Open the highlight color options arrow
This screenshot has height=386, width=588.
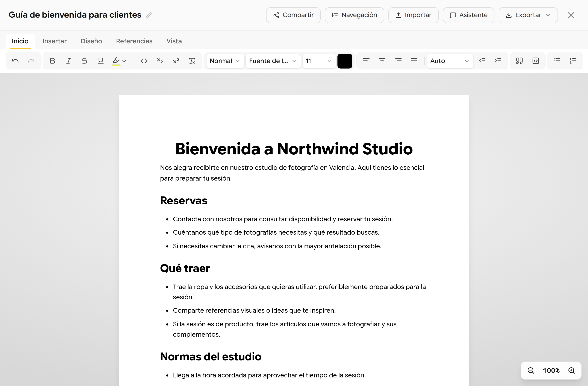point(124,61)
